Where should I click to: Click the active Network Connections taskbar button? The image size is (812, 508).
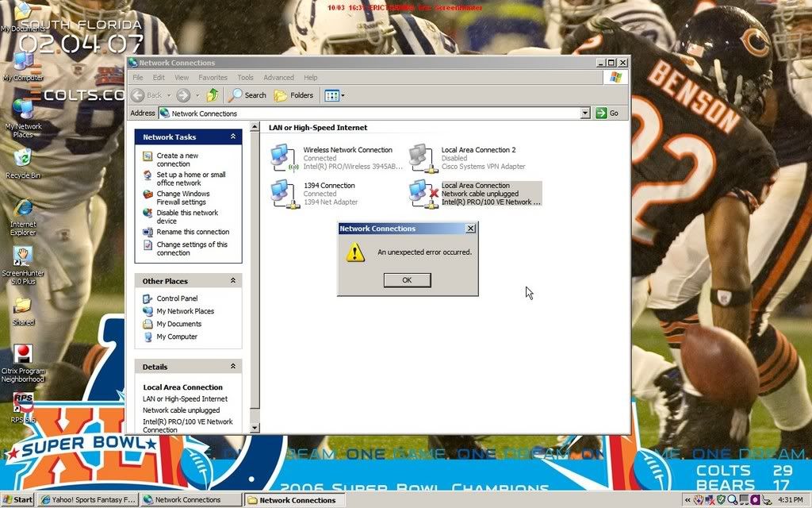(x=294, y=500)
